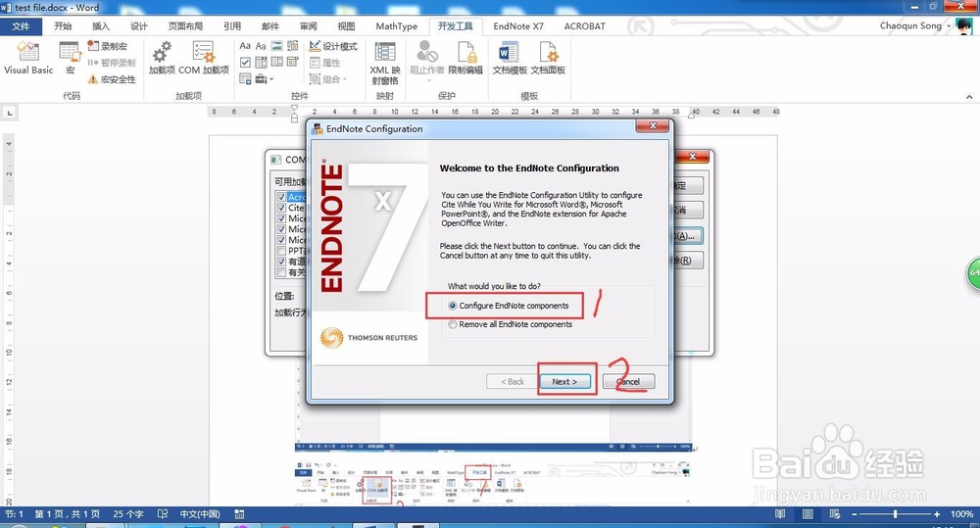Screen dimensions: 980x528
Task: Click 添加(A)... add button in COM dialog
Action: pos(686,235)
